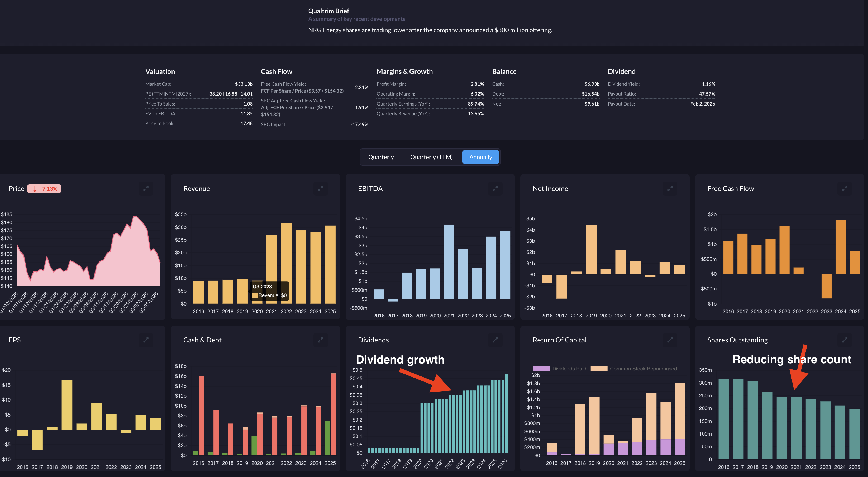Image resolution: width=868 pixels, height=477 pixels.
Task: Click the NRG Energy news summary text
Action: pos(430,30)
